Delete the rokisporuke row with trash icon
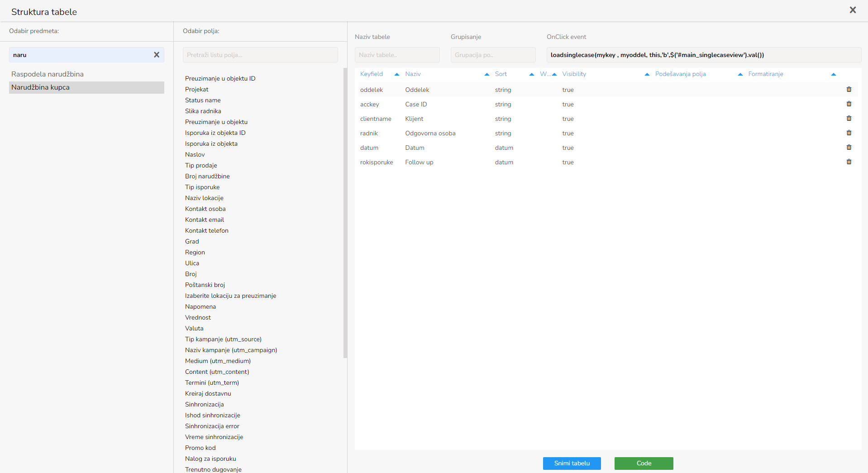Viewport: 868px width, 473px height. [x=849, y=162]
